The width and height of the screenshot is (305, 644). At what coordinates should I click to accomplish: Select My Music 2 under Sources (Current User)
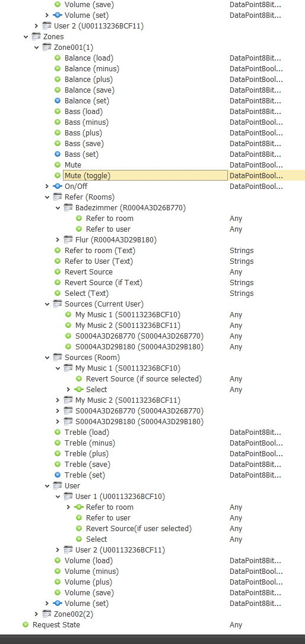[128, 325]
